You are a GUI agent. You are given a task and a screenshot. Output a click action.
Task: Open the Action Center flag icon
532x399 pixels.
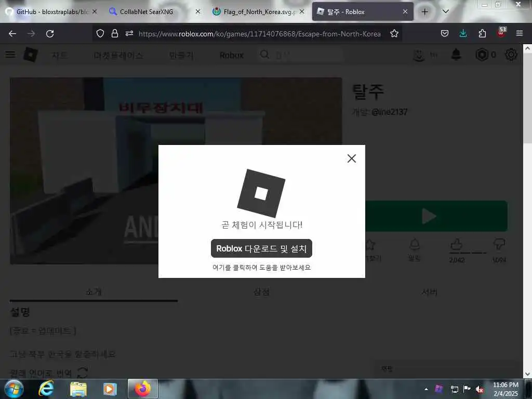(x=467, y=389)
